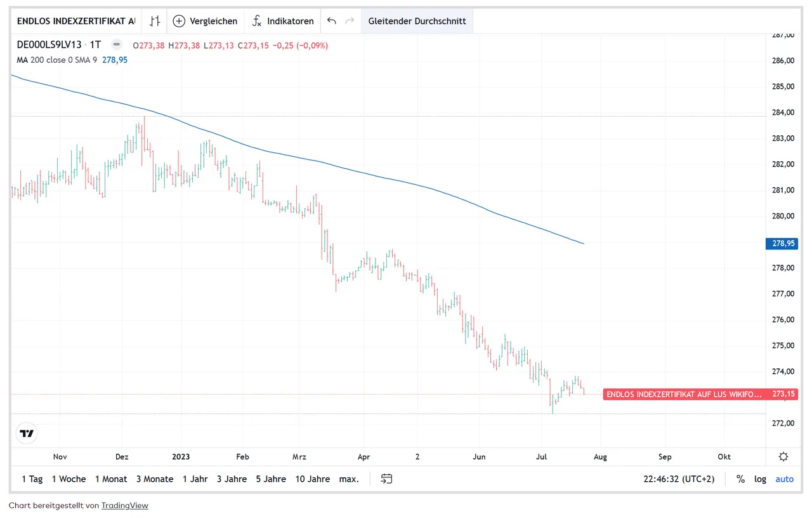Select the max. range
The height and width of the screenshot is (518, 812).
(x=349, y=479)
